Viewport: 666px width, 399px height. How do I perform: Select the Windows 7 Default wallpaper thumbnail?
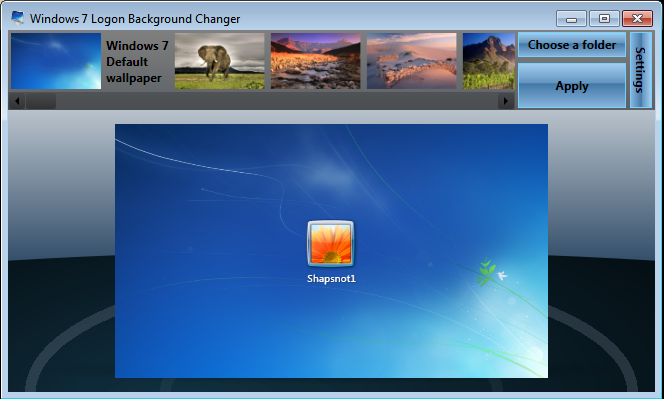56,61
